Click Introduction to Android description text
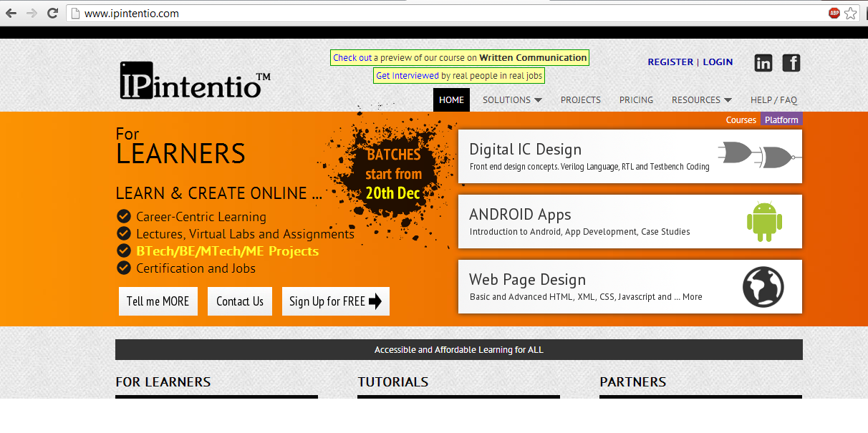This screenshot has height=433, width=868. click(580, 232)
